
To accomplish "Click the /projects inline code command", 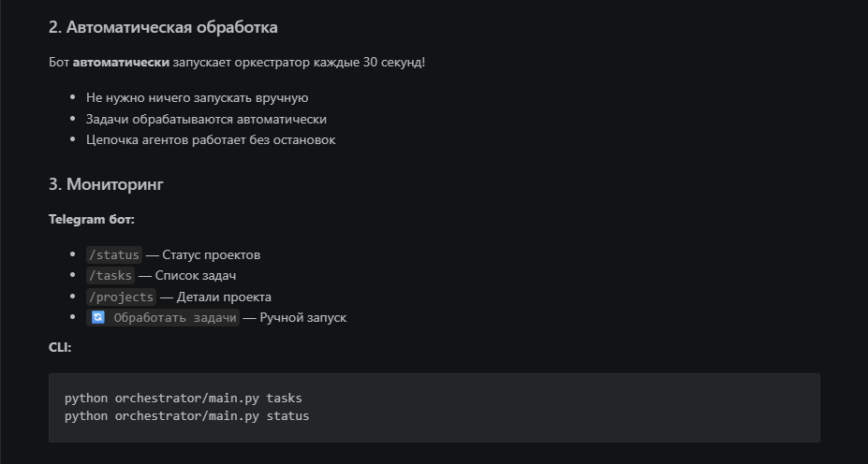I will point(121,297).
